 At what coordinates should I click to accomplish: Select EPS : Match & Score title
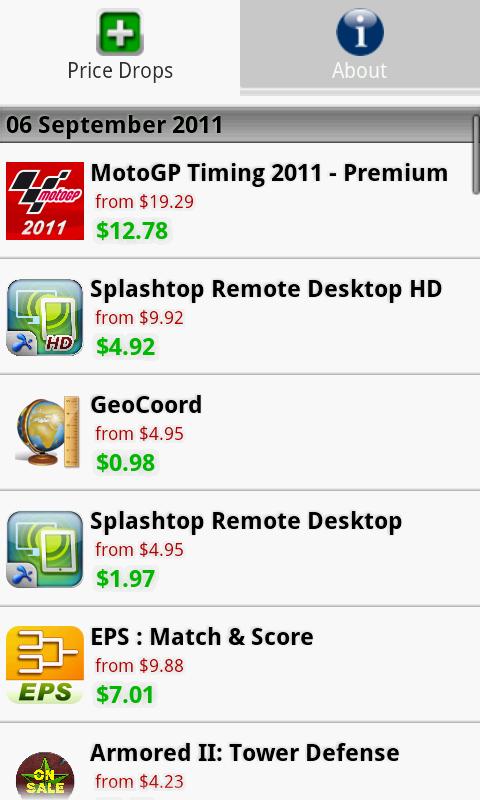point(202,637)
